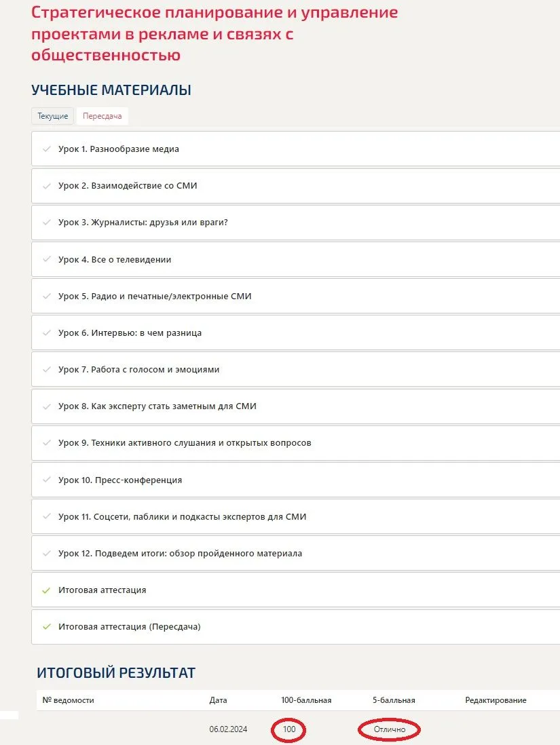Open Урок 8. Как эксперту стать заметным
The height and width of the screenshot is (745, 560).
pyautogui.click(x=296, y=406)
